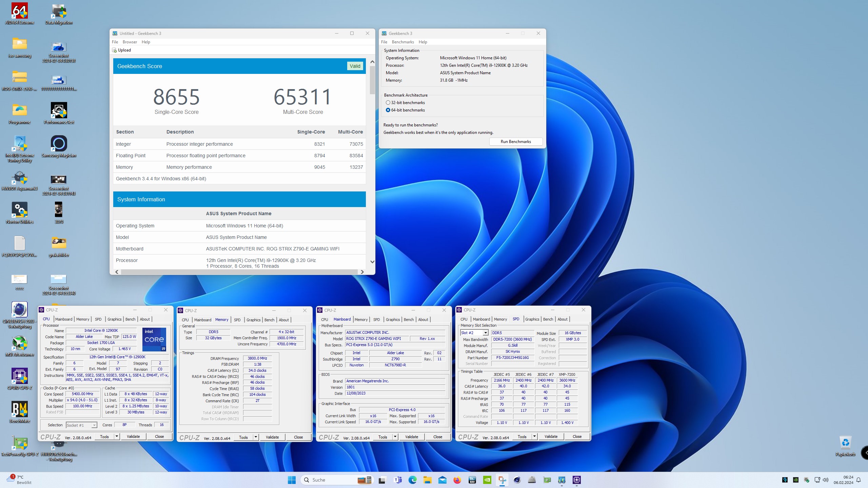This screenshot has width=868, height=488.
Task: Click scroll-right arrow in Geekbench results
Action: coord(362,272)
